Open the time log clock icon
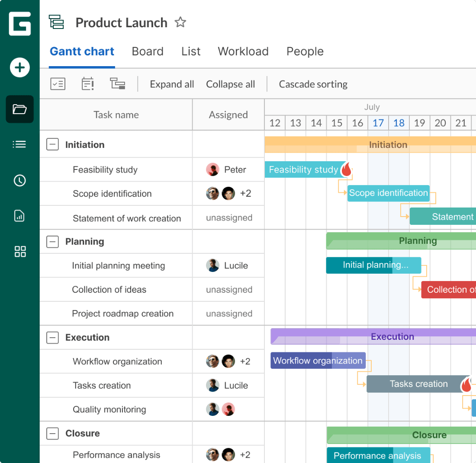 click(19, 181)
